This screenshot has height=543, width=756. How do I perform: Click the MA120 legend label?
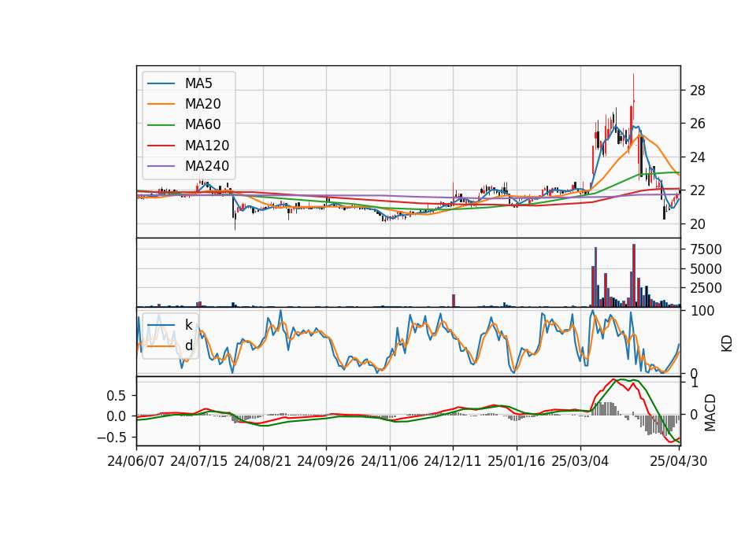(207, 146)
